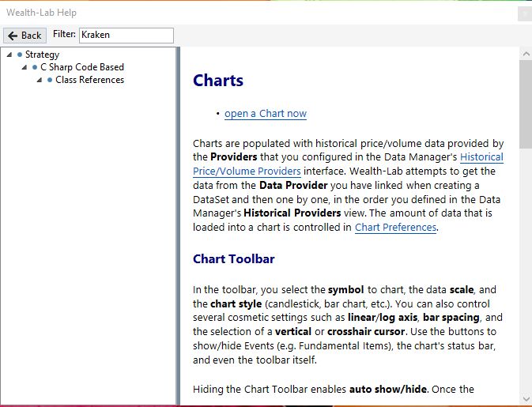The image size is (532, 407).
Task: Collapse the C Sharp Code Based node arrow
Action: (x=25, y=68)
